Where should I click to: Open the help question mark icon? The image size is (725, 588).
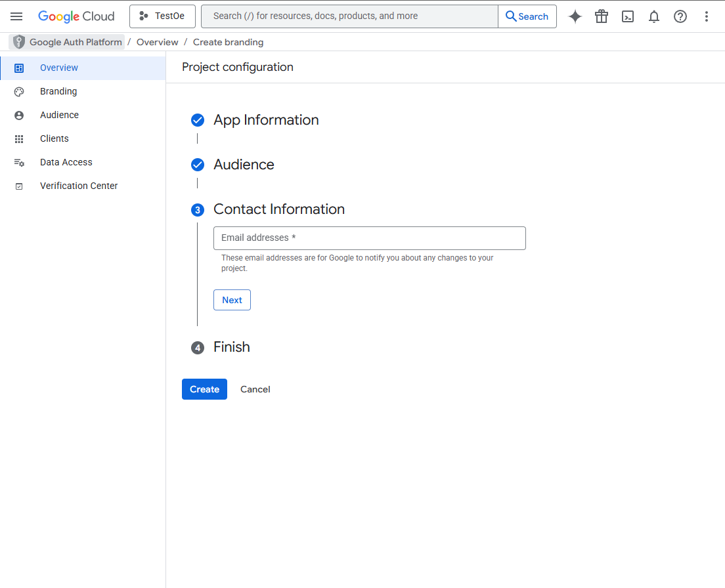click(680, 16)
